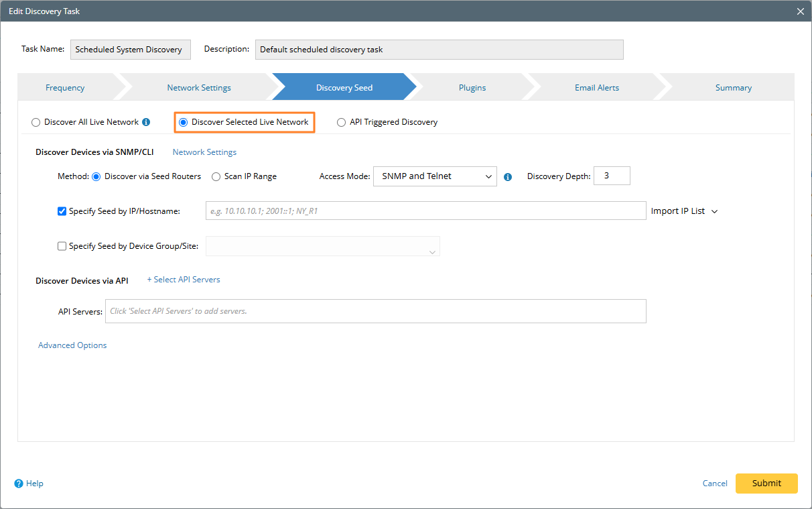
Task: Uncheck Specify Seed by IP/Hostname
Action: pos(62,211)
